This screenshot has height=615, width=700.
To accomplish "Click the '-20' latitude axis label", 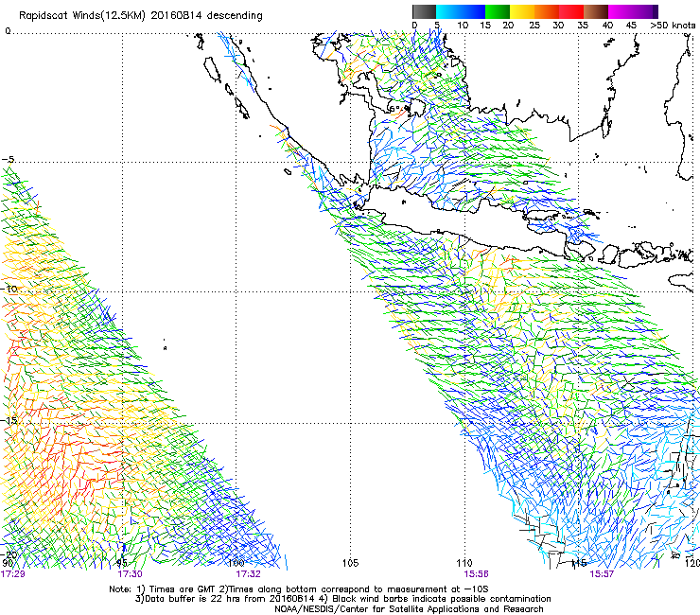I will 9,554.
